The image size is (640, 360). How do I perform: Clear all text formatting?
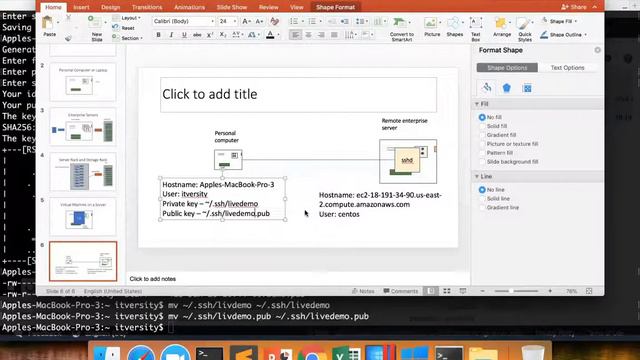pyautogui.click(x=275, y=21)
